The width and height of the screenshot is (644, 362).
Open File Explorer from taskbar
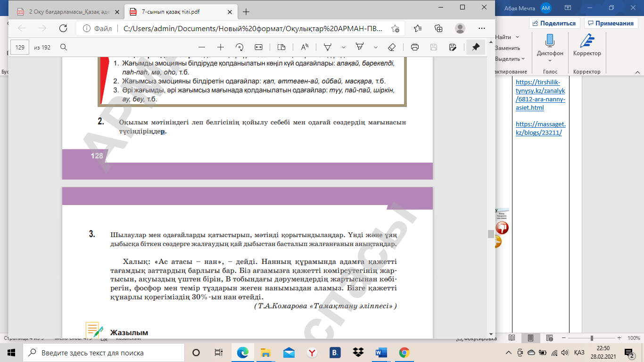(x=265, y=353)
